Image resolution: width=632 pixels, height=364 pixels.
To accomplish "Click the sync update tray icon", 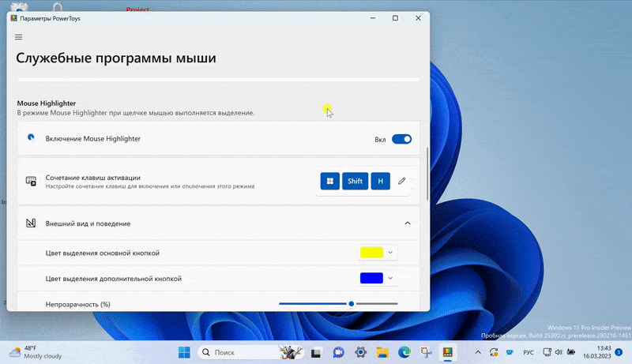I will [494, 352].
